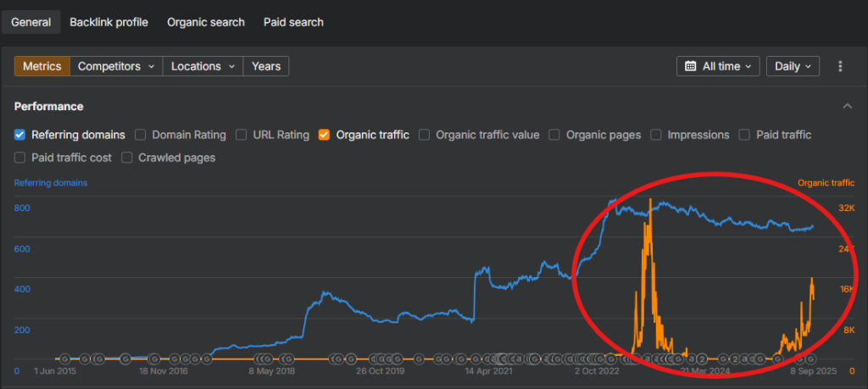This screenshot has height=389, width=868.
Task: Collapse the Performance section using chevron
Action: pyautogui.click(x=847, y=106)
